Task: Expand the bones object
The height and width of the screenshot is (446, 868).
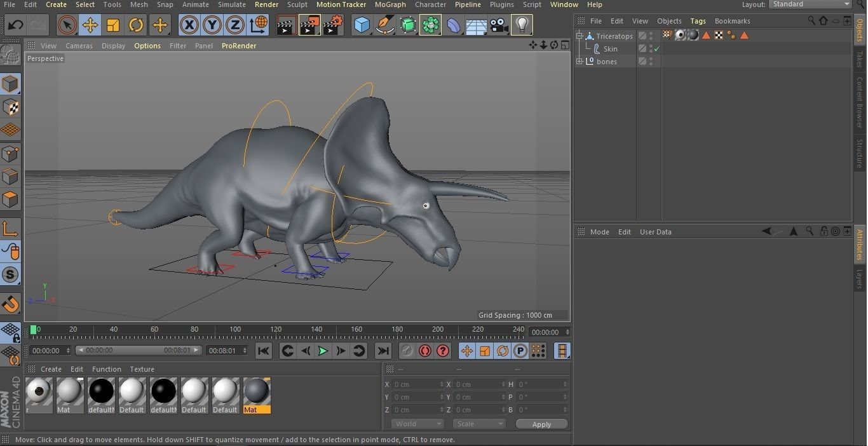Action: (x=580, y=62)
